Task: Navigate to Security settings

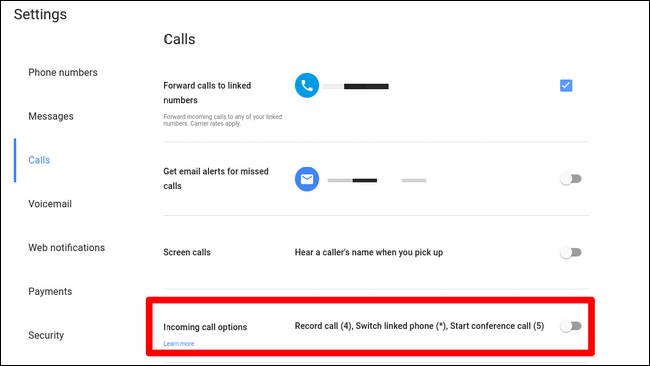Action: click(46, 335)
